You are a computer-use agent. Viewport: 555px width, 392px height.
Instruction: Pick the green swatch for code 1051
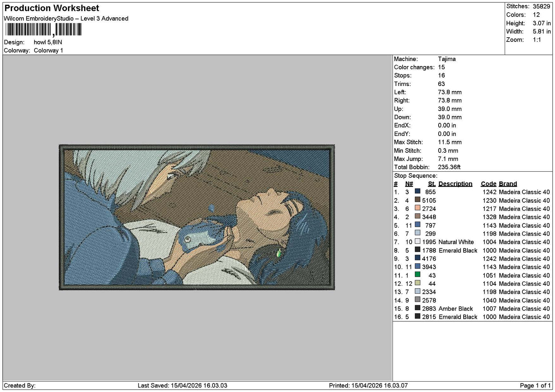pos(417,275)
